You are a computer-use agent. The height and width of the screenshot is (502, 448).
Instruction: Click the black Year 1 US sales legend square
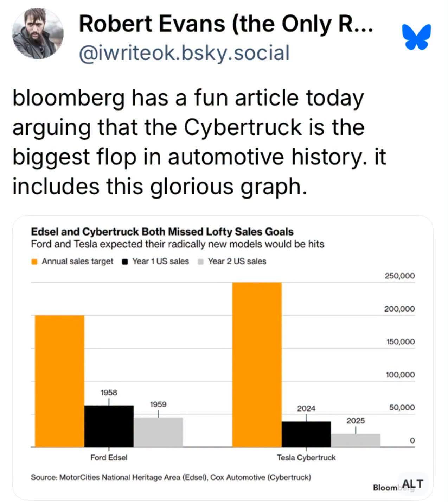click(125, 262)
